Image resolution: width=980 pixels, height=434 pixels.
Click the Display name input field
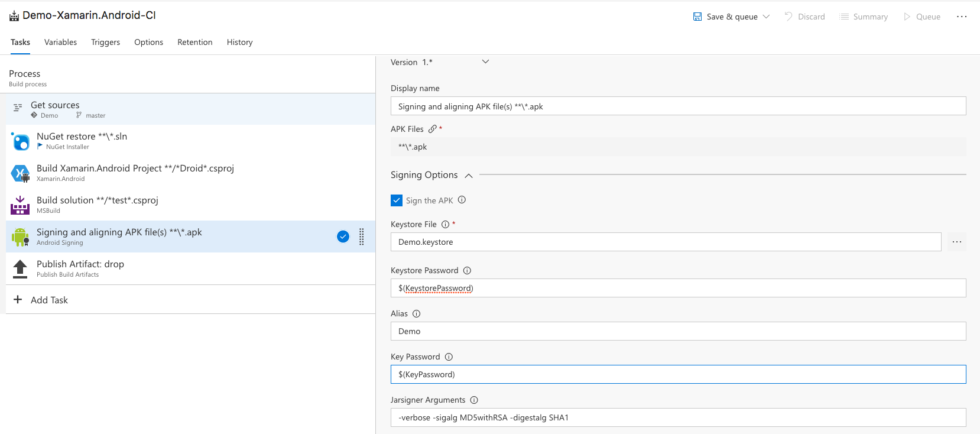pyautogui.click(x=678, y=106)
